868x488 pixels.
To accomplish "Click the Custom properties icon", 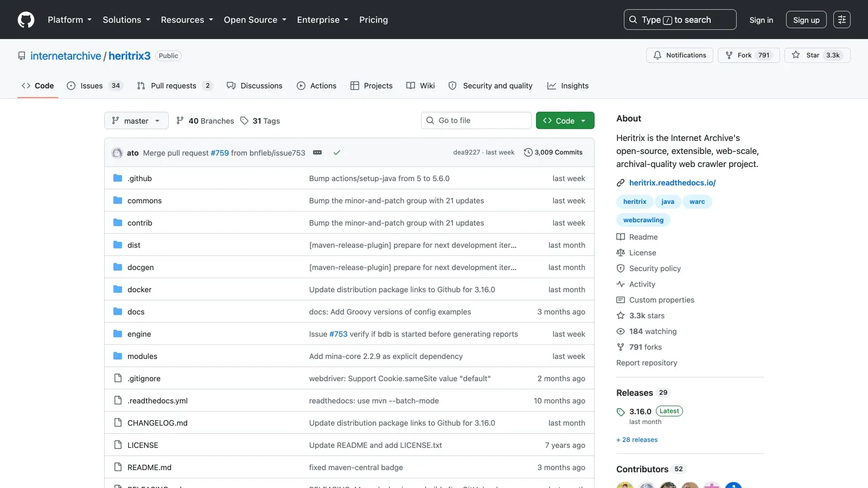I will [621, 300].
